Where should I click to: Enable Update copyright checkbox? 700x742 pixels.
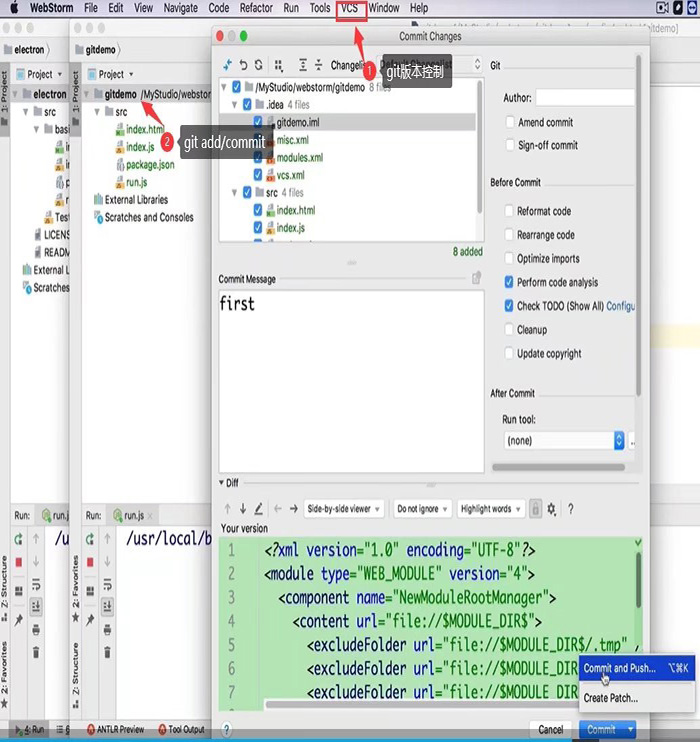509,353
